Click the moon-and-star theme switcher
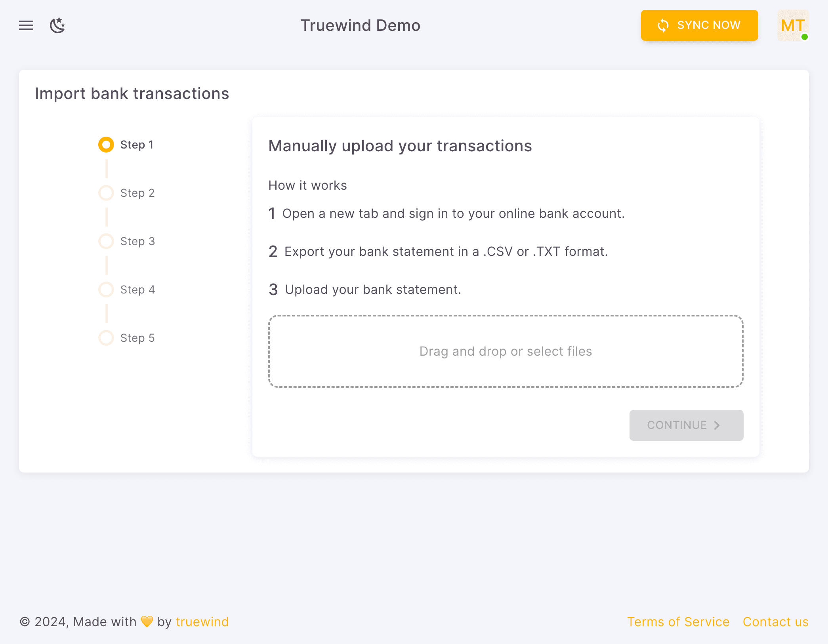The width and height of the screenshot is (828, 644). (x=57, y=25)
